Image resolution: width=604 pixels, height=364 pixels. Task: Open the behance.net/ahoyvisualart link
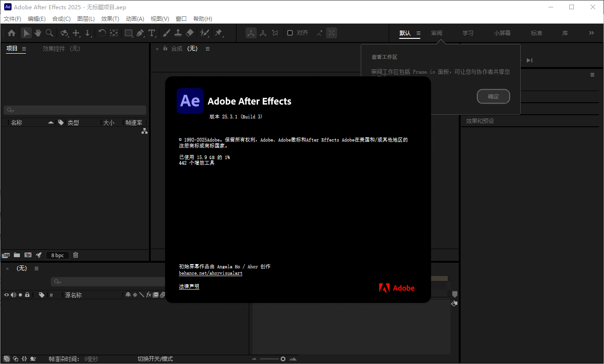coord(211,273)
